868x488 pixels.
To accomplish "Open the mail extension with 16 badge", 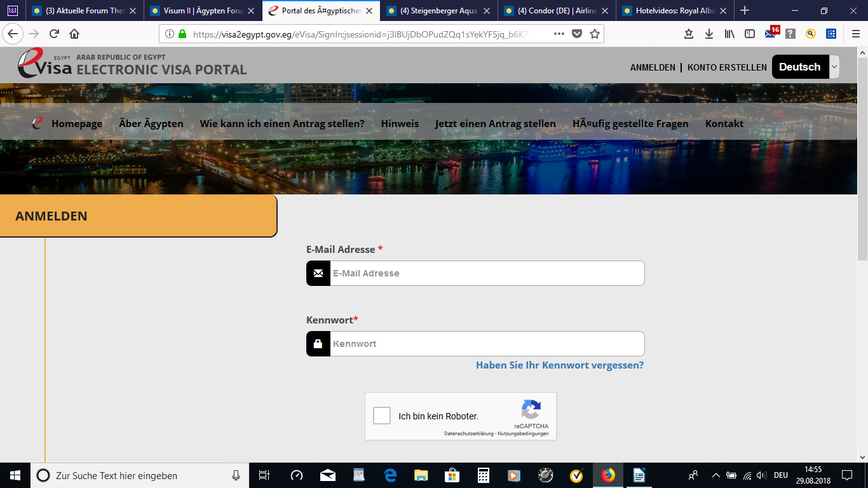I will pos(771,34).
